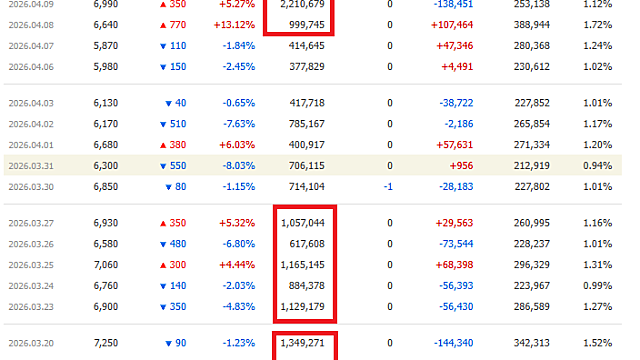Select change percent +6.03%

coord(237,145)
